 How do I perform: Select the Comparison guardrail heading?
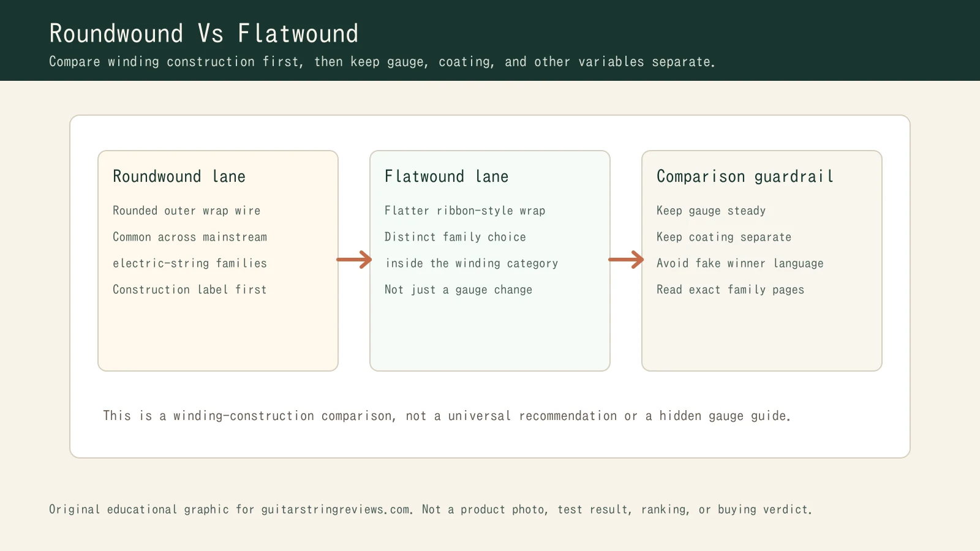click(x=745, y=176)
